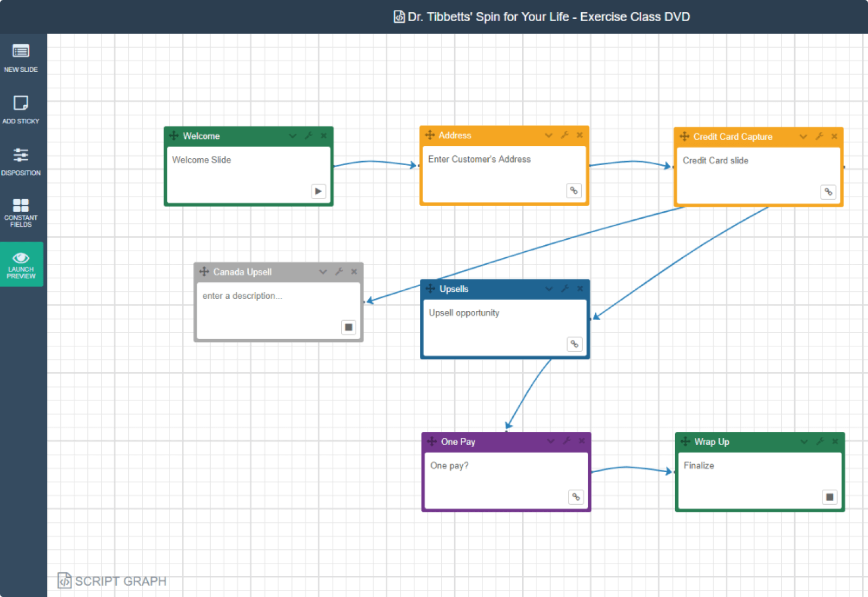Click the link icon on Address slide
This screenshot has height=597, width=868.
tap(574, 190)
